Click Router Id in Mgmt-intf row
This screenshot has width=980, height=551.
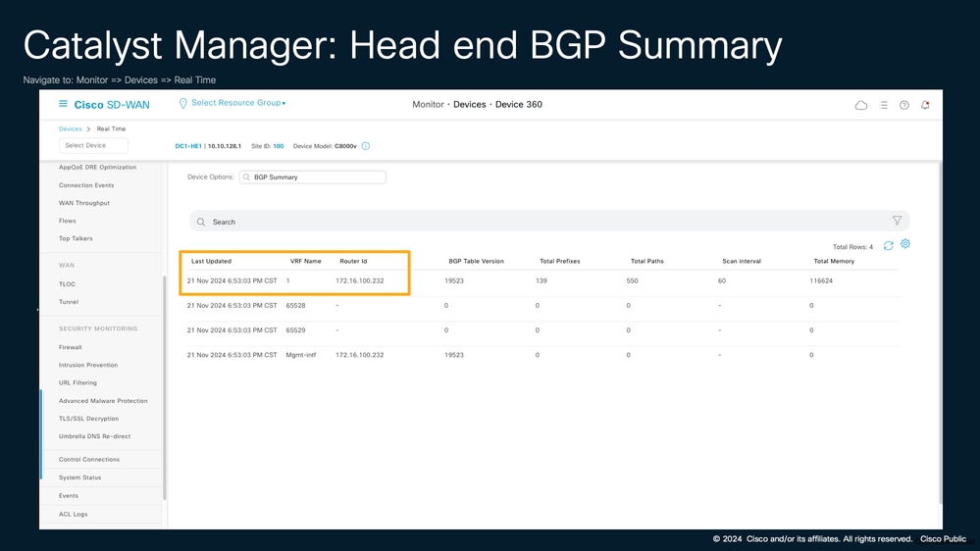click(x=360, y=355)
